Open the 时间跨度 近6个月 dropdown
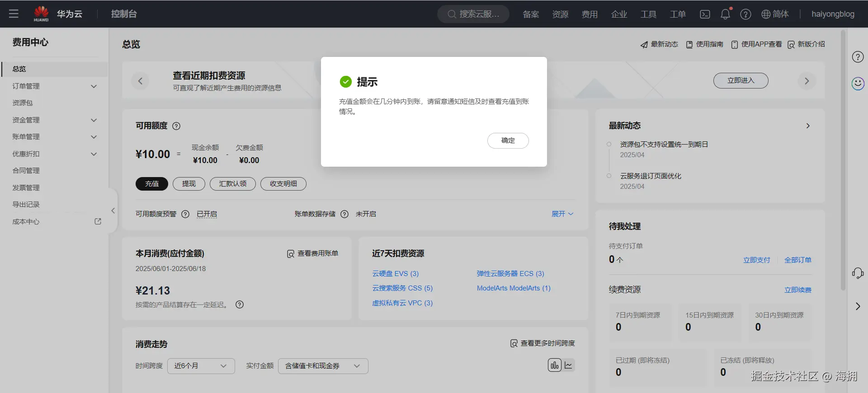 click(x=201, y=366)
